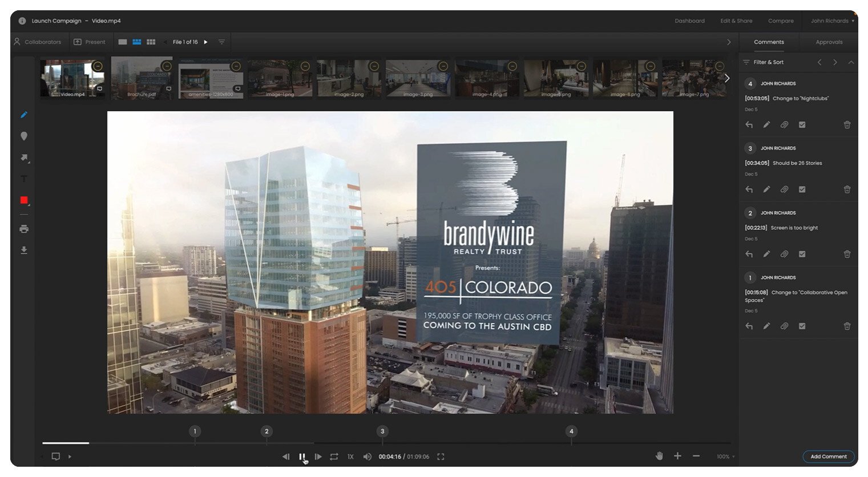Mark comment 4 as done checkbox
This screenshot has width=868, height=477.
(x=802, y=125)
